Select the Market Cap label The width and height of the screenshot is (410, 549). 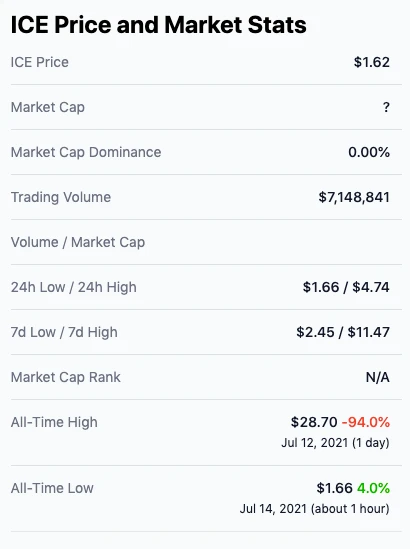(48, 107)
